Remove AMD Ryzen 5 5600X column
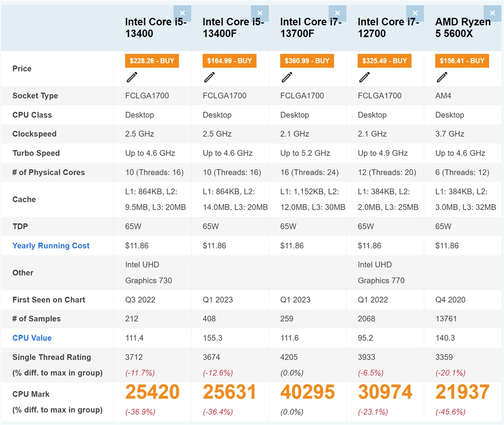 click(492, 13)
